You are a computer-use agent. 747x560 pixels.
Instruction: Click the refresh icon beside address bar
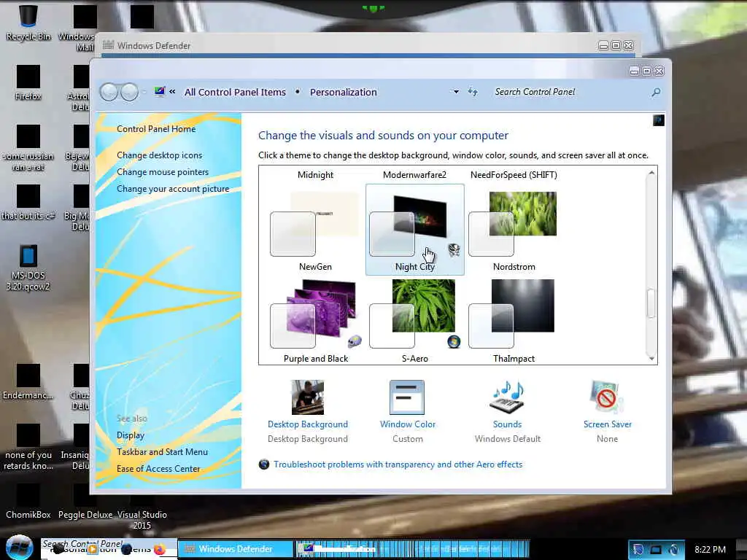[473, 92]
